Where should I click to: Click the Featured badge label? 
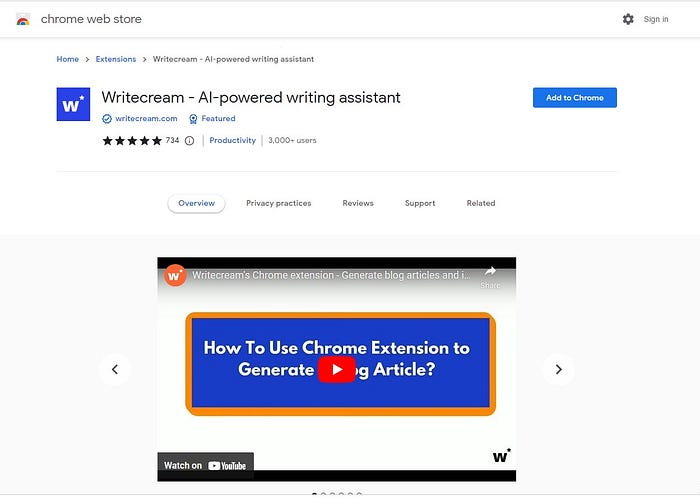pyautogui.click(x=218, y=119)
